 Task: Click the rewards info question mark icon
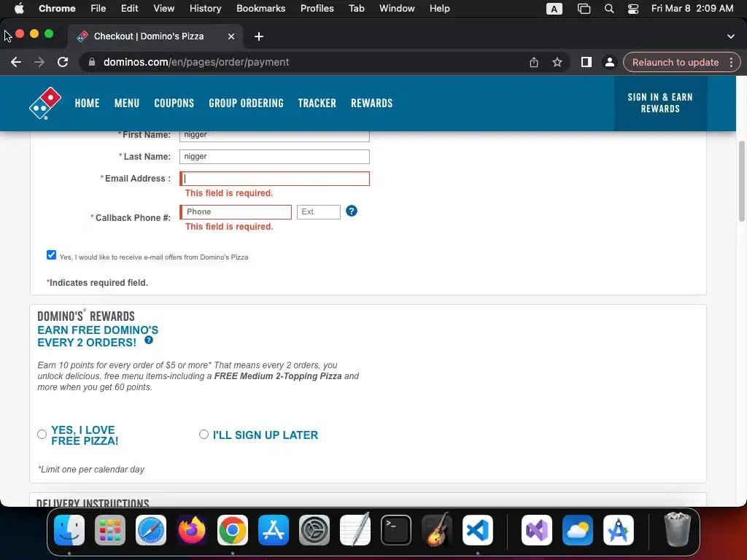pyautogui.click(x=149, y=340)
